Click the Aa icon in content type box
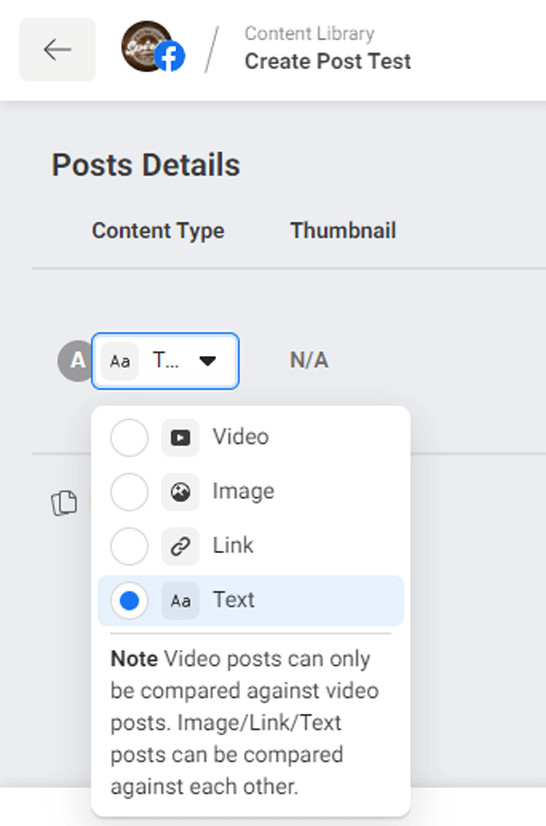Image resolution: width=546 pixels, height=826 pixels. 120,361
